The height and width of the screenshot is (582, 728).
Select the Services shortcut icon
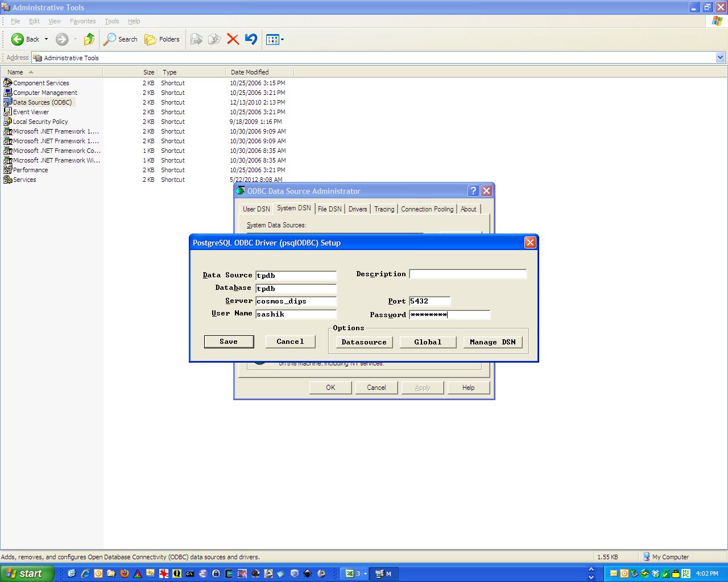(8, 180)
